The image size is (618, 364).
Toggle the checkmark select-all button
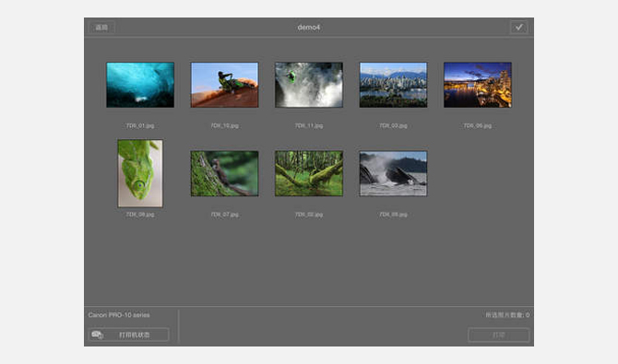click(518, 27)
